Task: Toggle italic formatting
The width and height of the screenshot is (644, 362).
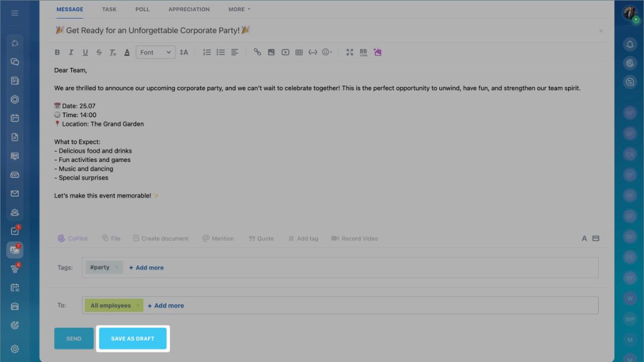Action: pyautogui.click(x=71, y=52)
